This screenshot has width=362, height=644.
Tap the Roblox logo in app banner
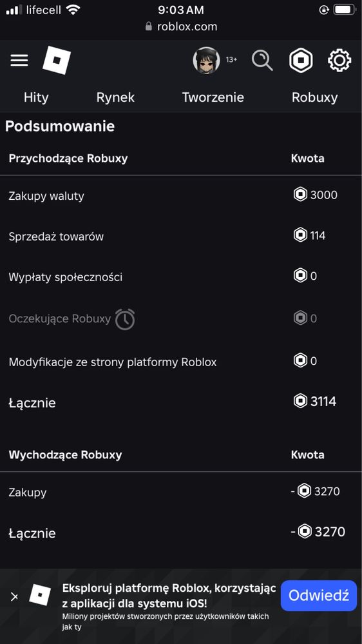pos(40,595)
